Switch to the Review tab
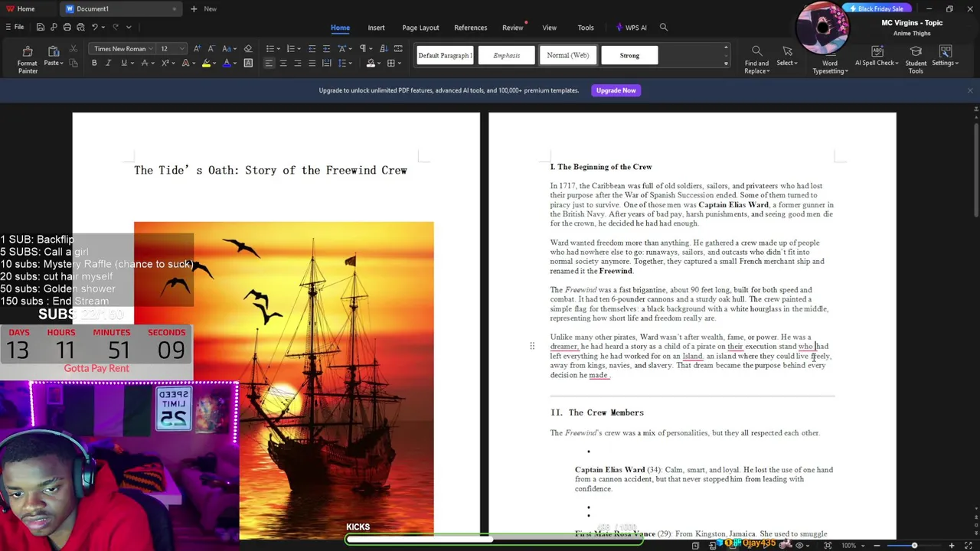 (512, 28)
